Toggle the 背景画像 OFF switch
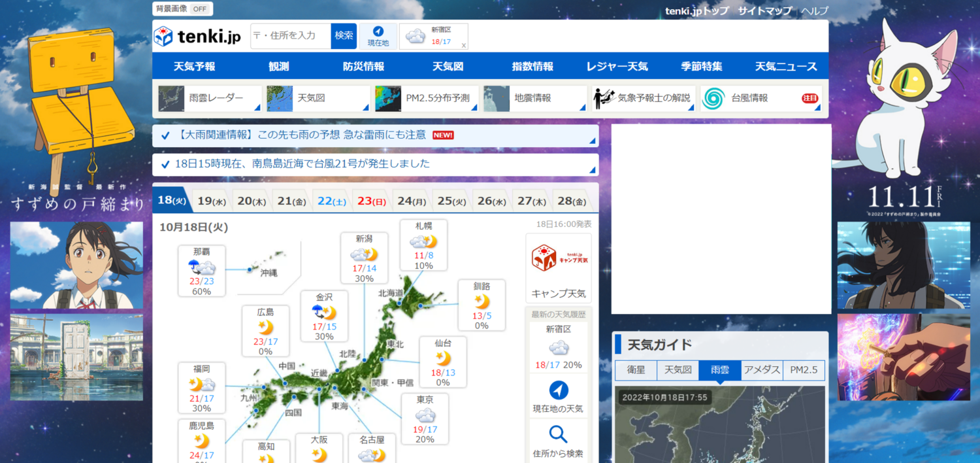The height and width of the screenshot is (463, 980). (200, 9)
